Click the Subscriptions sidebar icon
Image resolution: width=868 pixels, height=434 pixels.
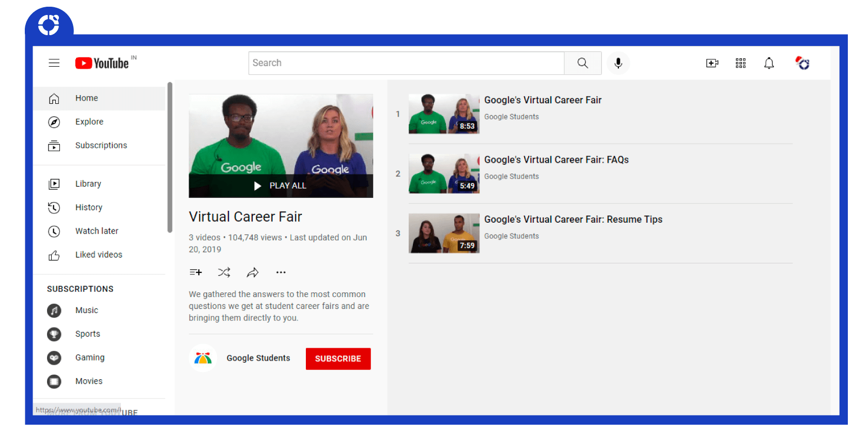tap(54, 146)
